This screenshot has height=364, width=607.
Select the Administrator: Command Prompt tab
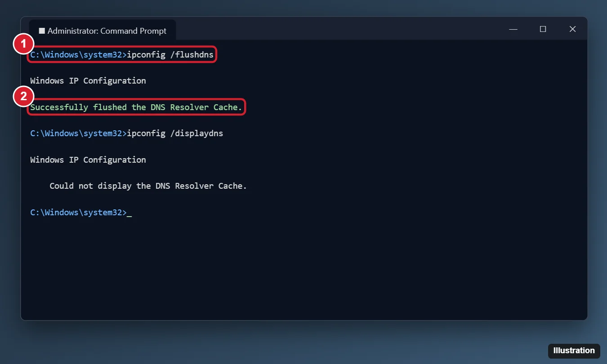[103, 30]
